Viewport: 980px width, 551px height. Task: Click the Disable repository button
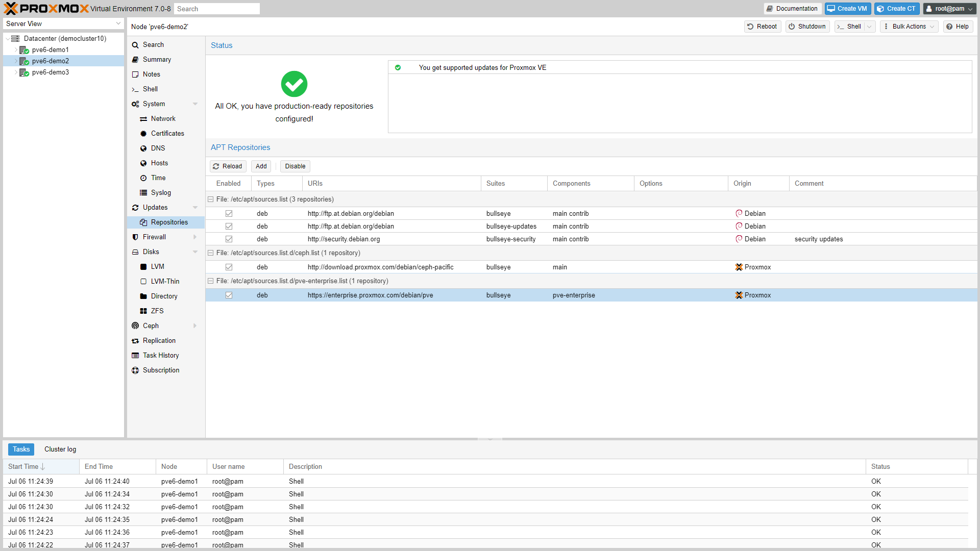click(295, 166)
